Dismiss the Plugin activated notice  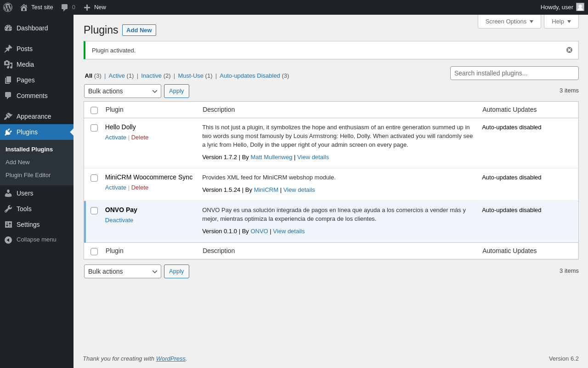[569, 50]
